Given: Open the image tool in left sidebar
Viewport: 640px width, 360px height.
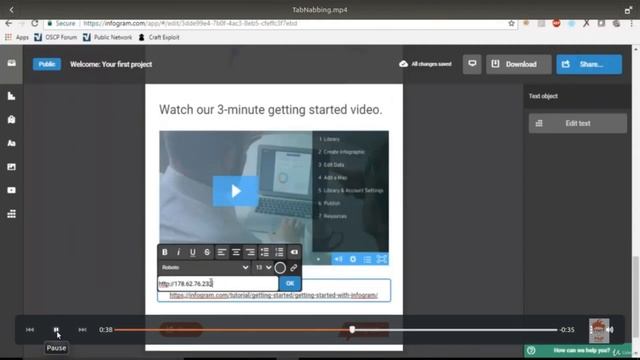Looking at the screenshot, I should point(11,167).
